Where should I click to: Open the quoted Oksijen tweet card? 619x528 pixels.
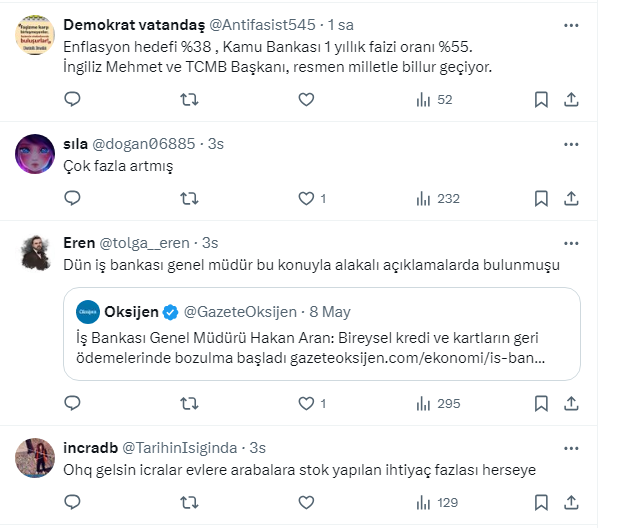point(321,333)
